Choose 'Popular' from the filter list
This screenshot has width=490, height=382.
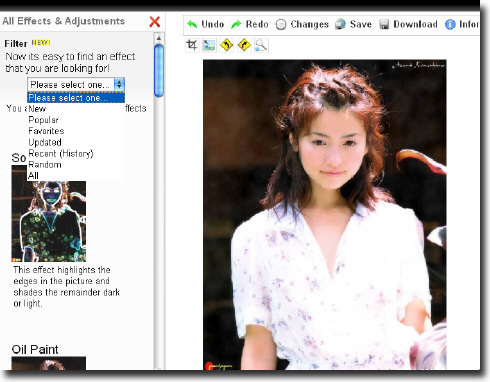click(x=43, y=120)
